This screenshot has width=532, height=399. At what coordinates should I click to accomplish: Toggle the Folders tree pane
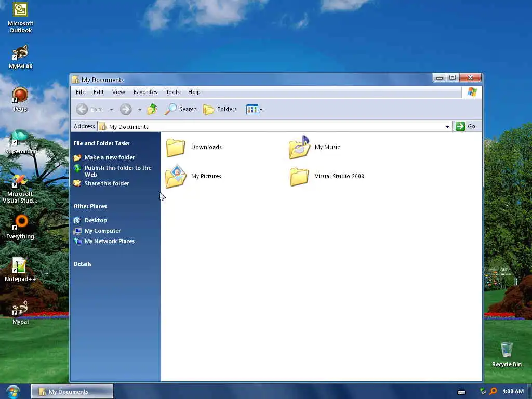(220, 109)
